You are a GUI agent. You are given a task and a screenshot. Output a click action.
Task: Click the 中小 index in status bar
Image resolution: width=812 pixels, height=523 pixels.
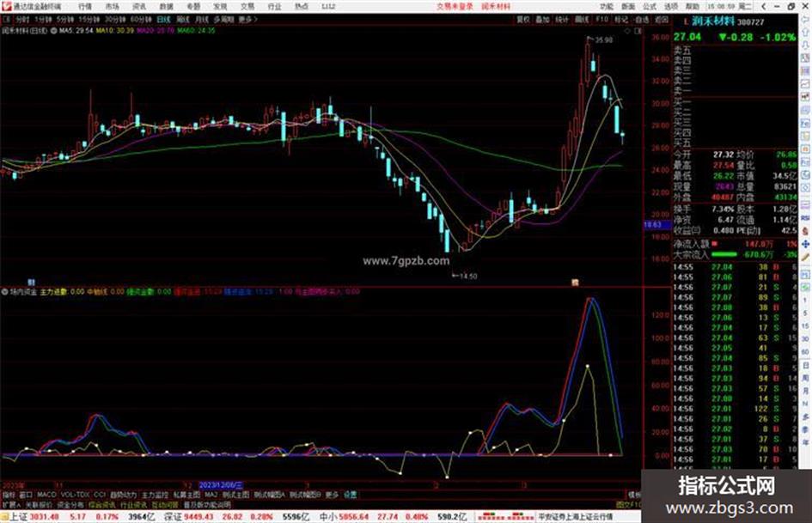pyautogui.click(x=328, y=517)
